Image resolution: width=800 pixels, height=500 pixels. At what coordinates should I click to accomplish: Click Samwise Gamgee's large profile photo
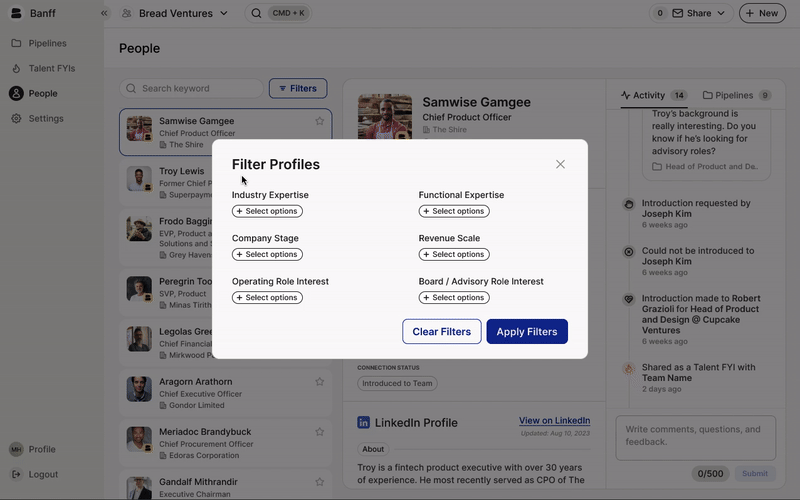385,117
